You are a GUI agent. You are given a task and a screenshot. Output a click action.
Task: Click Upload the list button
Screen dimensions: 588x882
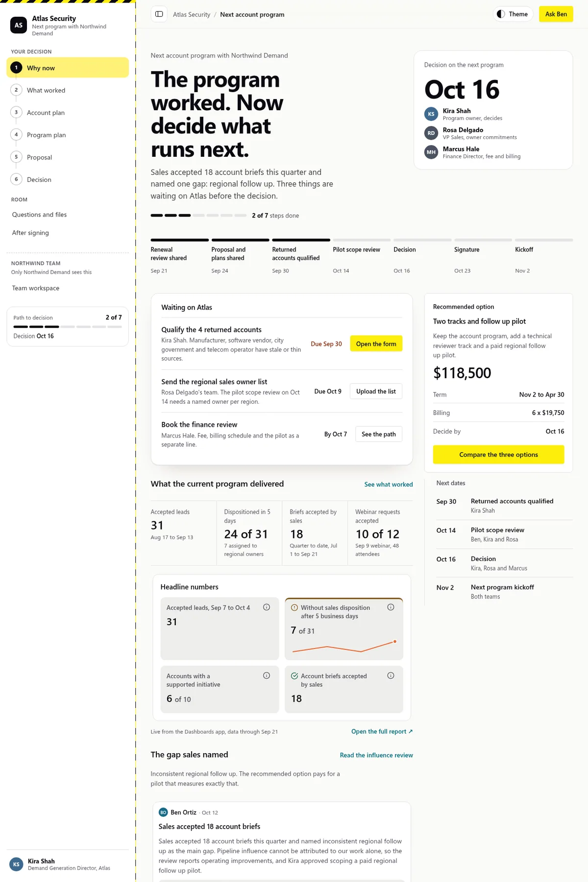[x=376, y=391]
